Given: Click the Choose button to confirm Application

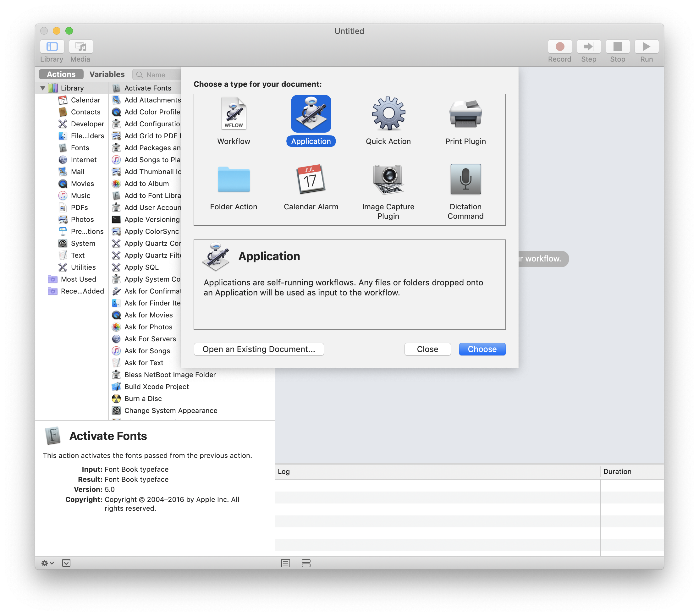Looking at the screenshot, I should [482, 349].
